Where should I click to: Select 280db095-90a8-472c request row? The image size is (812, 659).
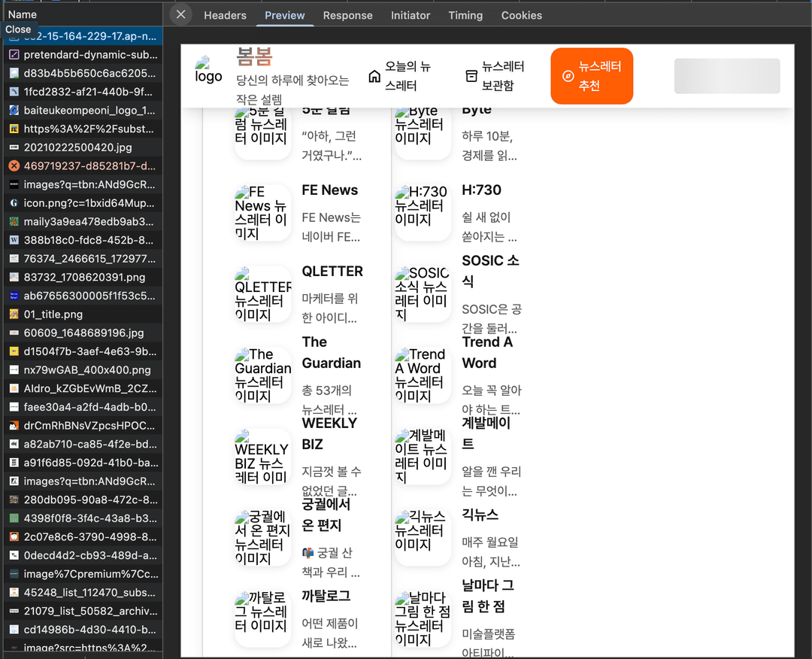(83, 500)
